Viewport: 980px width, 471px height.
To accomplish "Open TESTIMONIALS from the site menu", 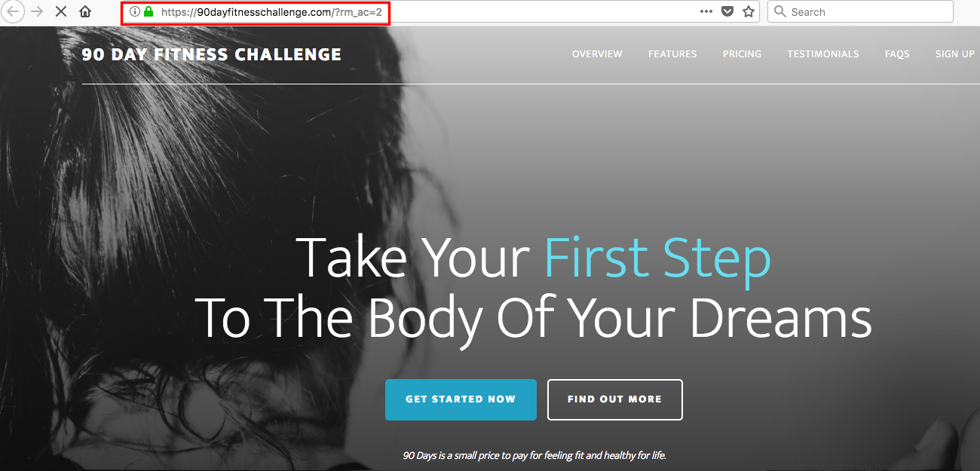I will tap(823, 54).
